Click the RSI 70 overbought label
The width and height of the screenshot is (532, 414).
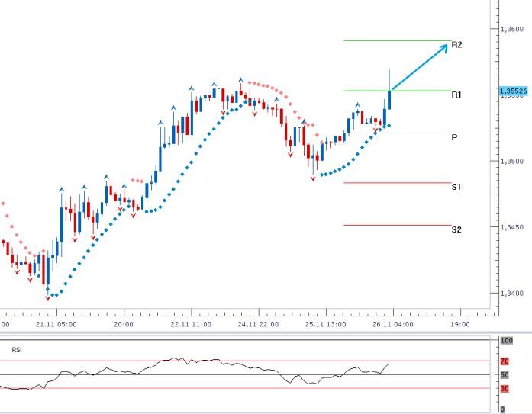click(x=505, y=361)
